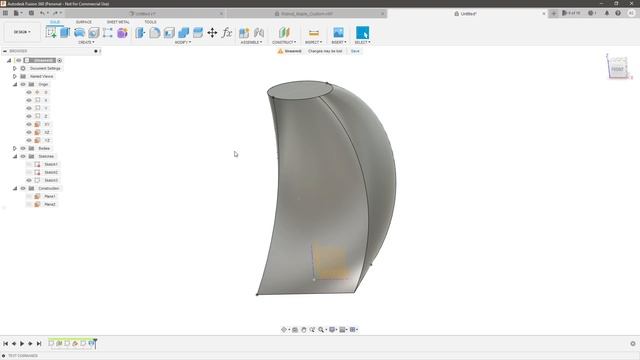Jump to timeline beginning
The image size is (640, 360).
(x=5, y=344)
